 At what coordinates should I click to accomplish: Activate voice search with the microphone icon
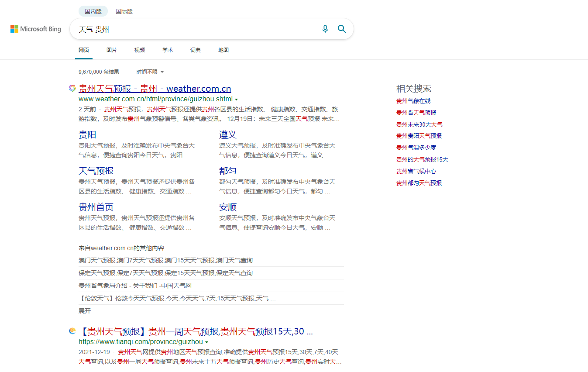pos(325,28)
